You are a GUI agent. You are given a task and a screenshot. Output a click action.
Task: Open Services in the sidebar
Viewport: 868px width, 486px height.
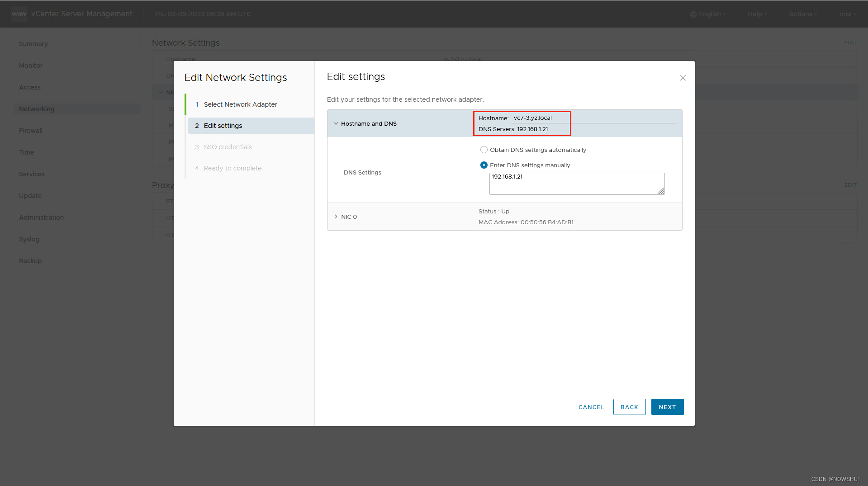click(x=32, y=174)
